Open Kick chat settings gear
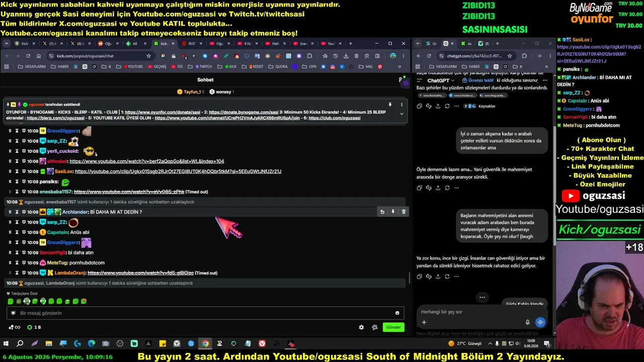Image resolution: width=644 pixels, height=362 pixels. pyautogui.click(x=361, y=327)
